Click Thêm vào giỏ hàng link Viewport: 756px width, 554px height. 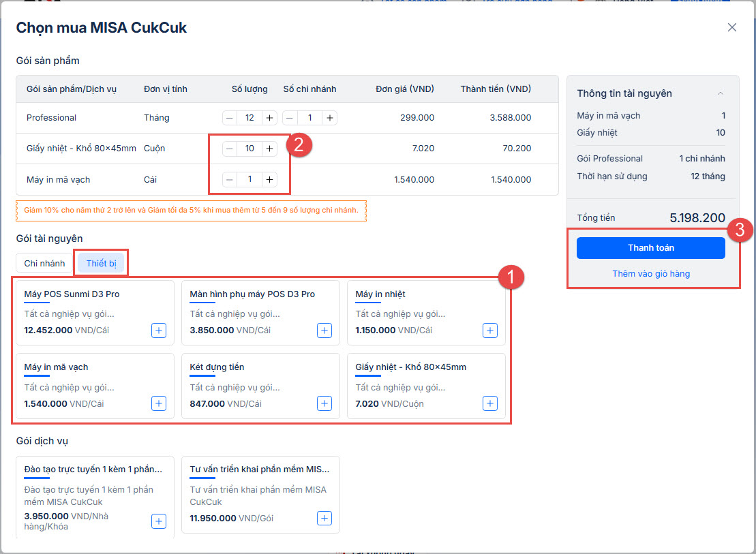(x=650, y=274)
